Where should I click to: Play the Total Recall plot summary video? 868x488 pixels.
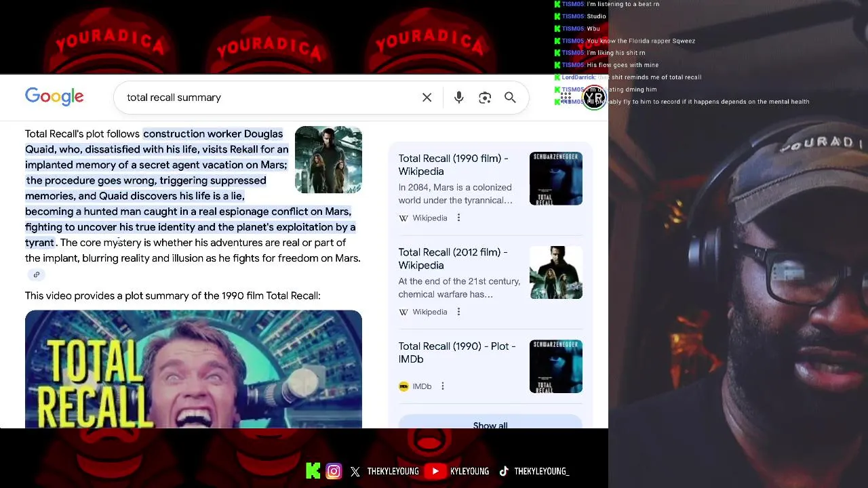193,369
